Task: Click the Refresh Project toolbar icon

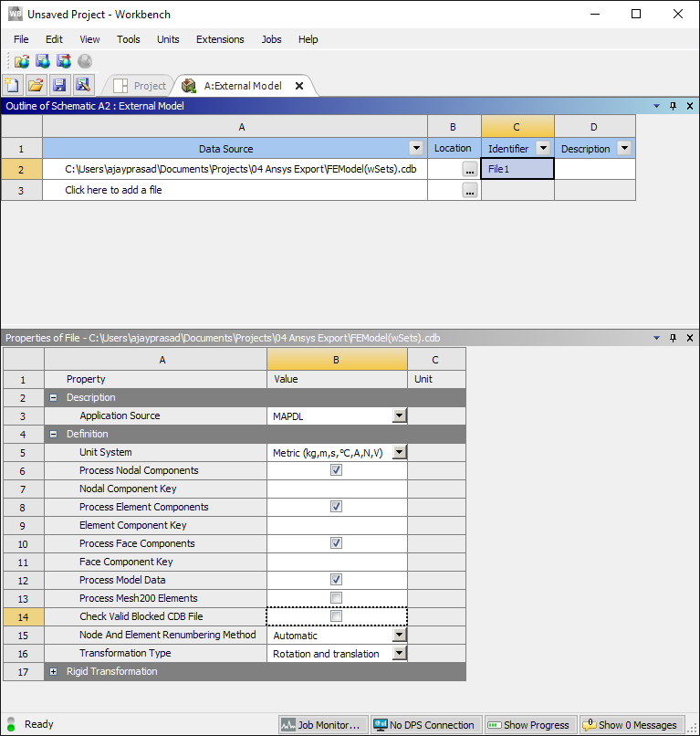Action: click(64, 61)
